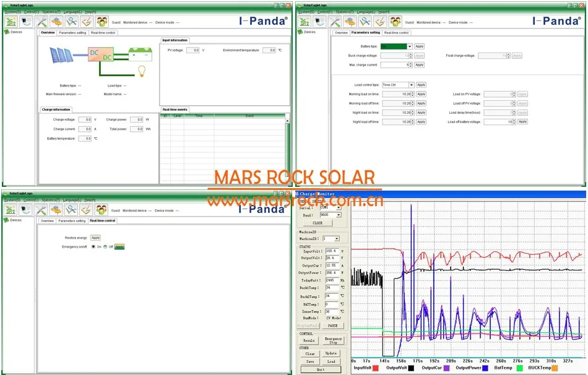
Task: Click the wrench and screwdriver icon in Overview window
Action: (41, 22)
